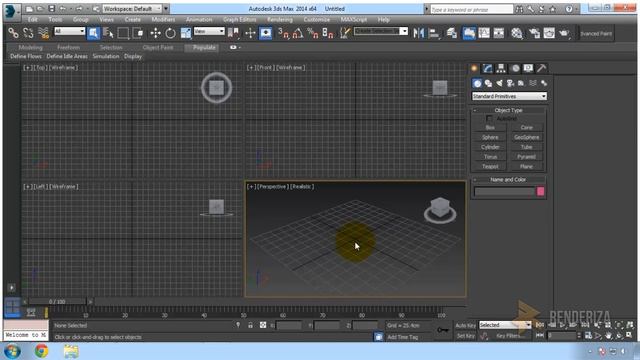Open the 3ds Max application menu logo
Screen dimensions: 640x360
pos(10,11)
